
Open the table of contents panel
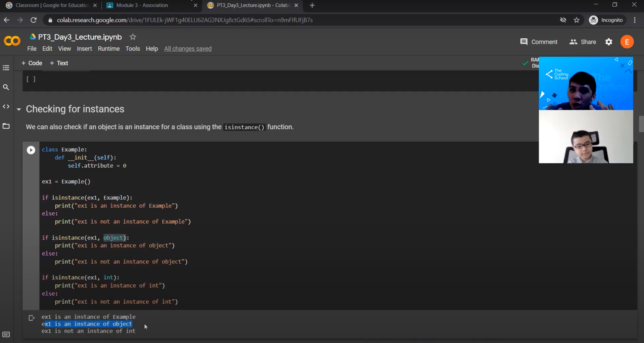click(6, 67)
